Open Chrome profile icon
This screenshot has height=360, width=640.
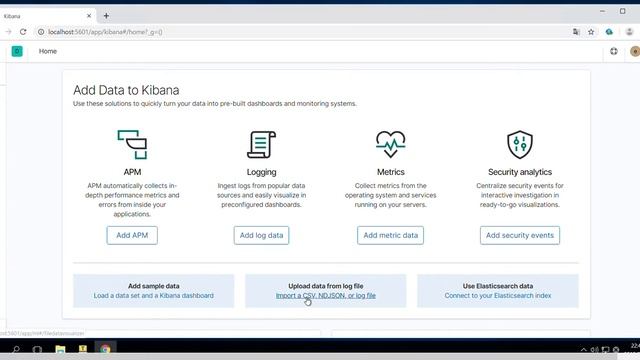coord(629,32)
